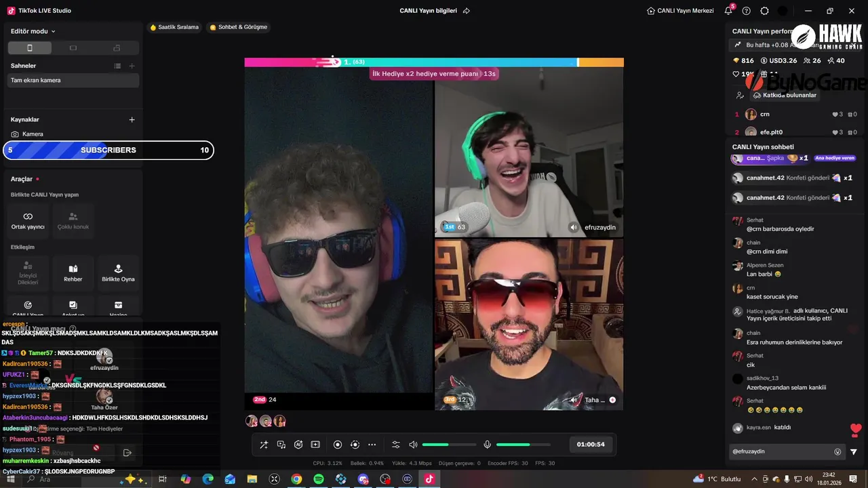Type in the @efruzaydin chat field
This screenshot has width=868, height=488.
781,451
